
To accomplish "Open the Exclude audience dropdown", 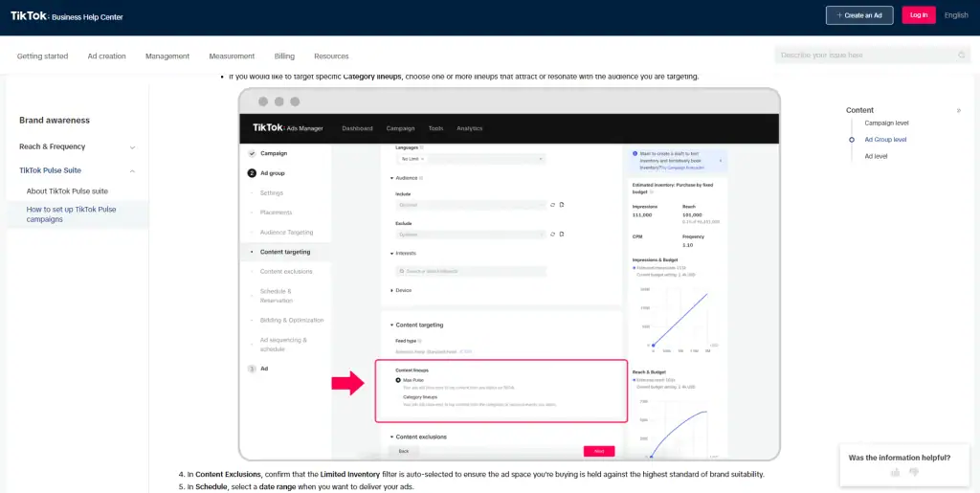I will [x=471, y=235].
